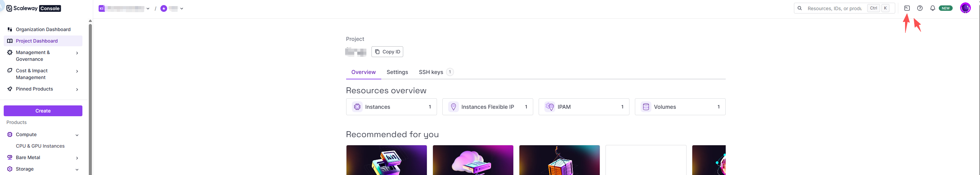Switch to the SSH keys tab
The height and width of the screenshot is (175, 980).
tap(436, 72)
